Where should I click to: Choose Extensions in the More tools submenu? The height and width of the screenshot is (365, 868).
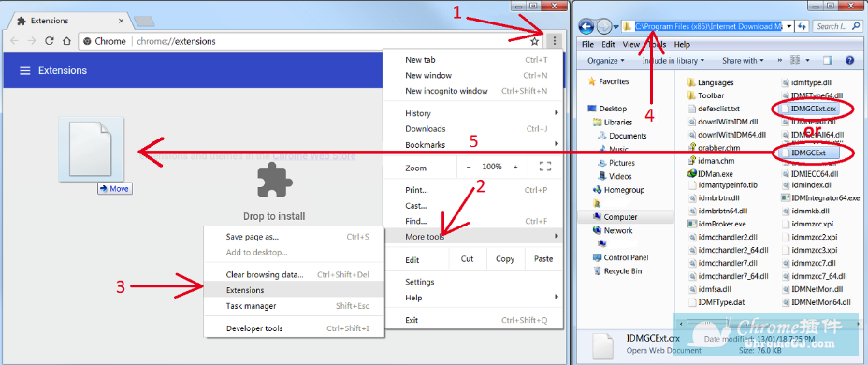coord(294,290)
